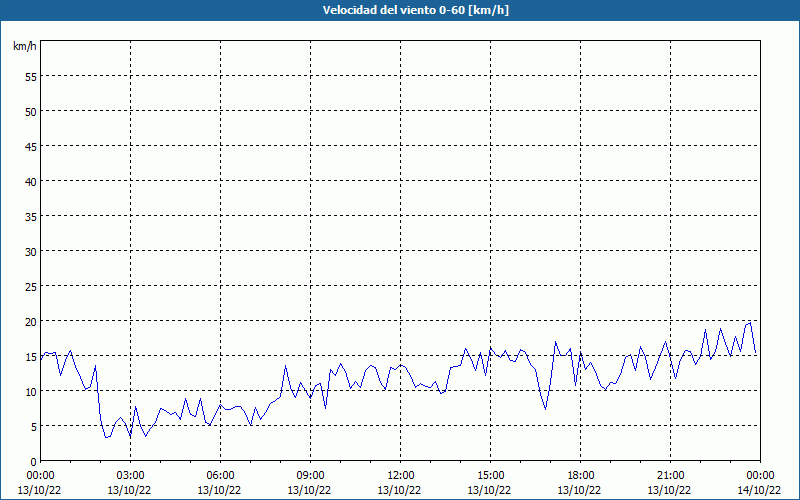Image resolution: width=800 pixels, height=500 pixels.
Task: Click the y-axis value 50
Action: point(31,112)
